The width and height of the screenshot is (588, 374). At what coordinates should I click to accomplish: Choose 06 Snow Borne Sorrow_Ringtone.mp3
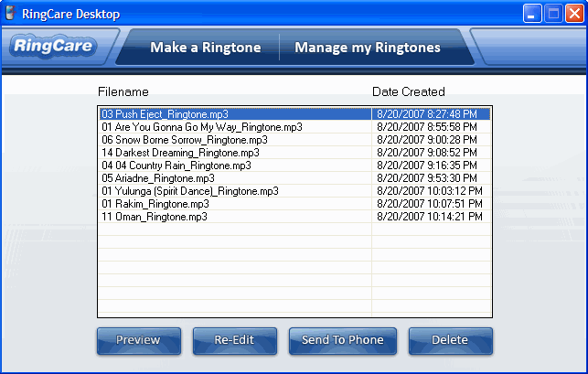pyautogui.click(x=185, y=140)
